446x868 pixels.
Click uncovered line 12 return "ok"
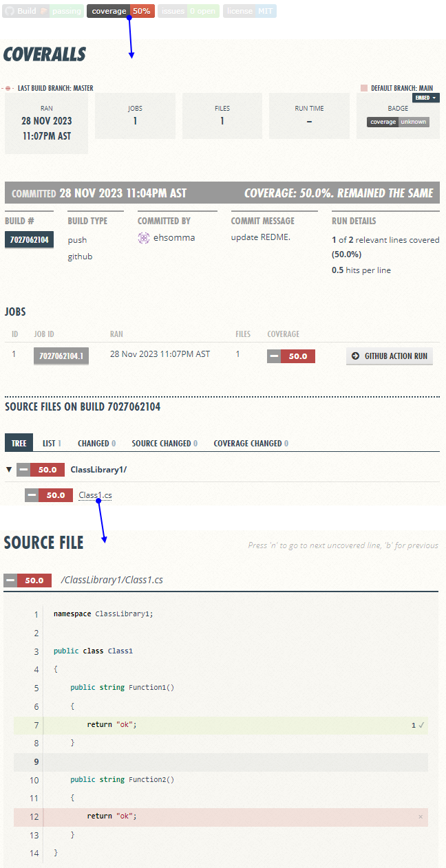220,816
